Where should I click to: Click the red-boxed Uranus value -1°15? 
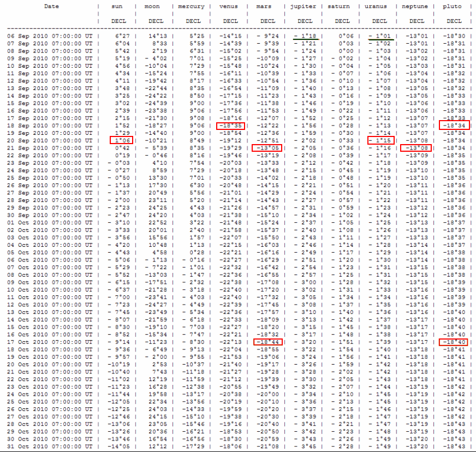tap(380, 140)
